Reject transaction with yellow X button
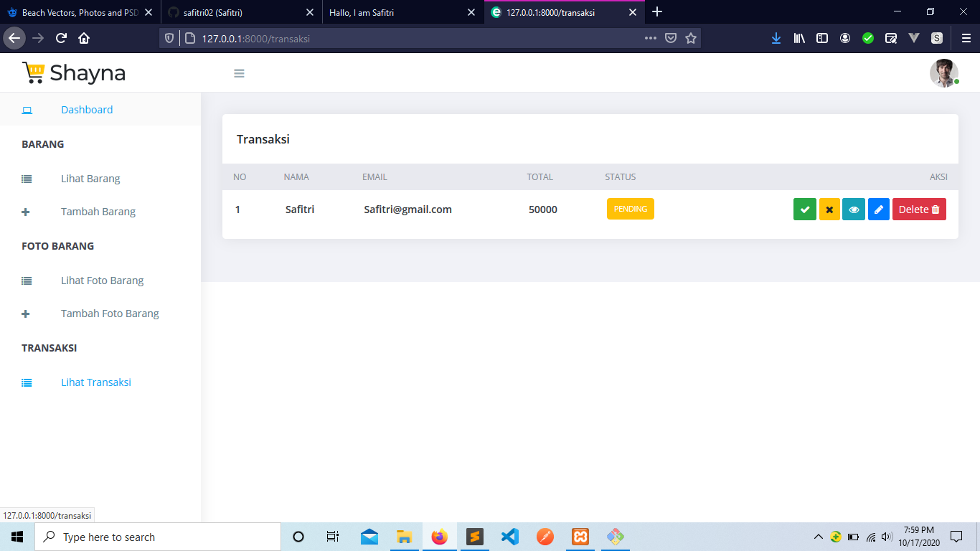The image size is (980, 551). tap(829, 209)
